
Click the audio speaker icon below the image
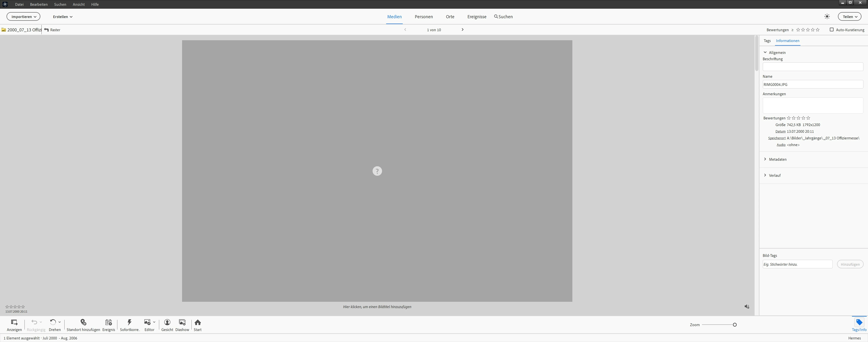point(747,307)
